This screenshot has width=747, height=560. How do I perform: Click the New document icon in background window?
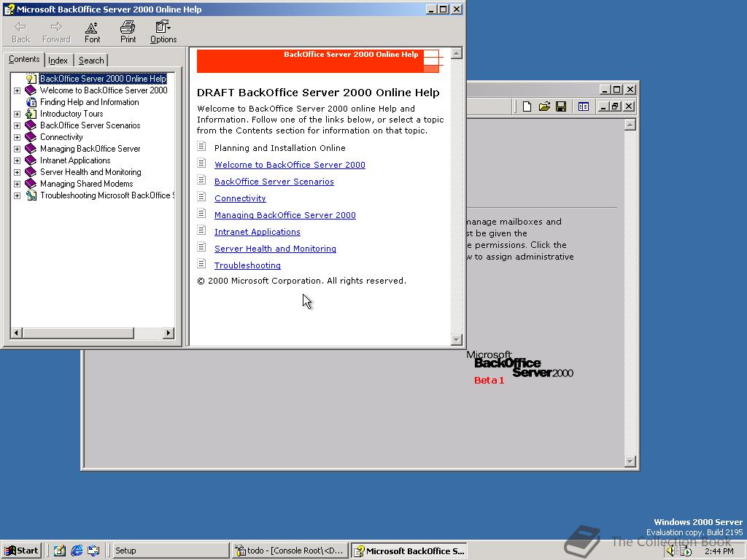pos(527,106)
